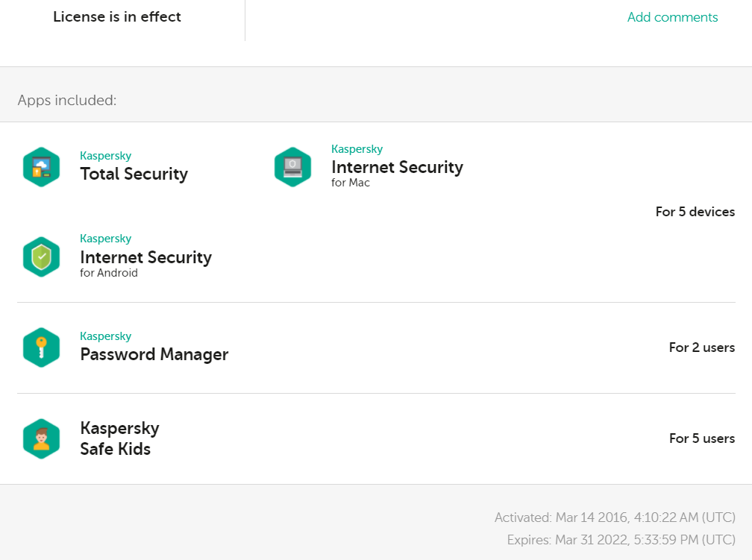Click the 'For 2 users' label

point(701,347)
